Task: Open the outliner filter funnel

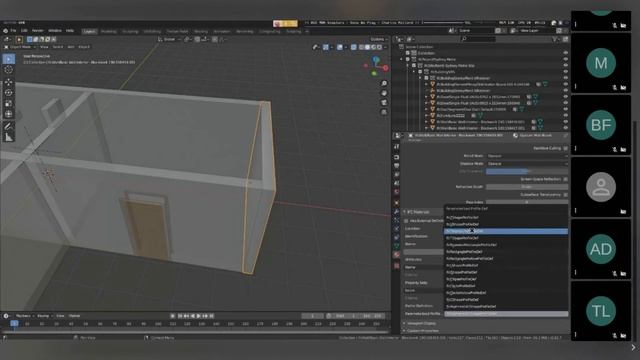Action: pyautogui.click(x=555, y=39)
